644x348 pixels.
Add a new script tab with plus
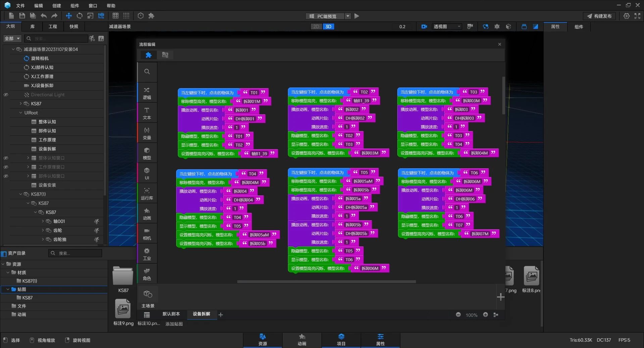221,315
